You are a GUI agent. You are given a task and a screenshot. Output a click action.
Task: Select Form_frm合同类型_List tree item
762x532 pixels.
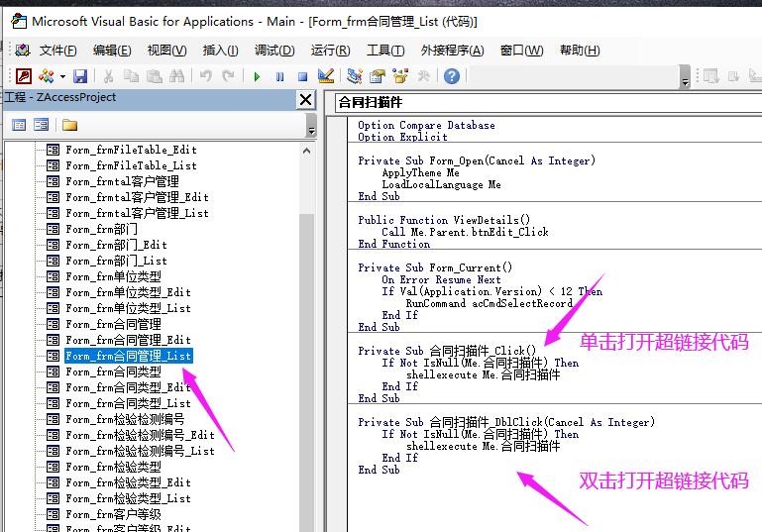(128, 404)
